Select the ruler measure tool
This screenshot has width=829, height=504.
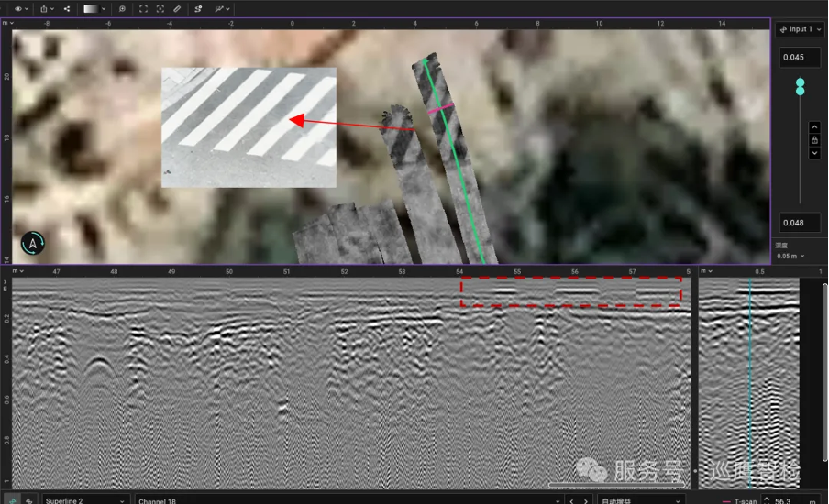tap(178, 8)
